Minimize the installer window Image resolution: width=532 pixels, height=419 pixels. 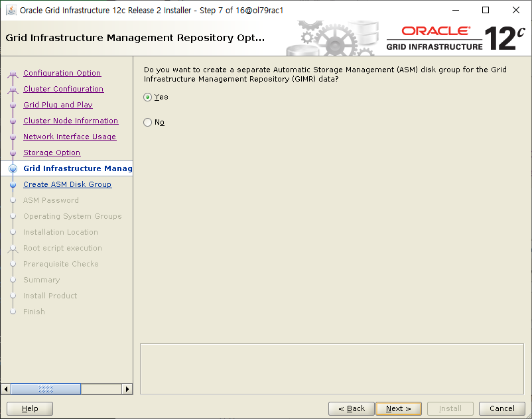(456, 10)
